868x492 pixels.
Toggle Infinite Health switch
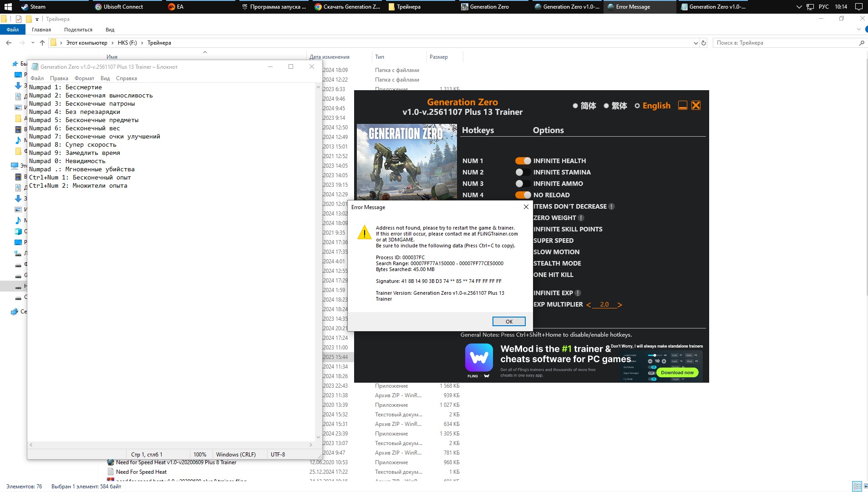pos(523,161)
